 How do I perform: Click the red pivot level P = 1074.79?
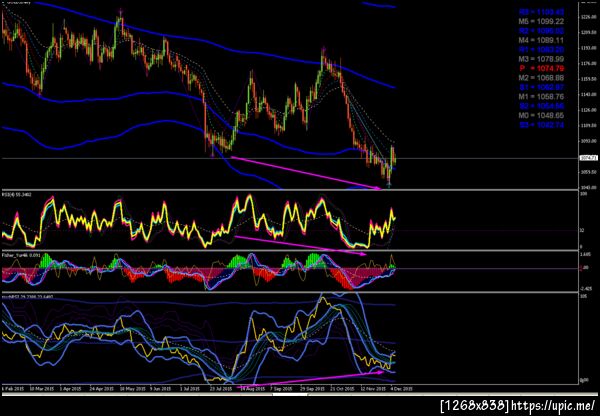541,69
